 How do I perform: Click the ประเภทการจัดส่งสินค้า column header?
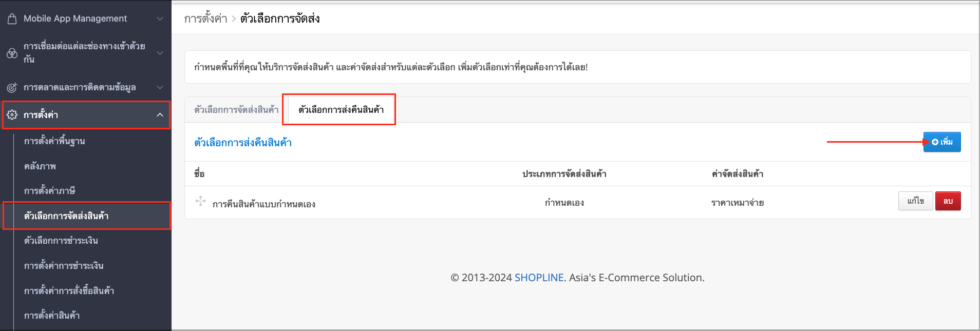(x=564, y=174)
